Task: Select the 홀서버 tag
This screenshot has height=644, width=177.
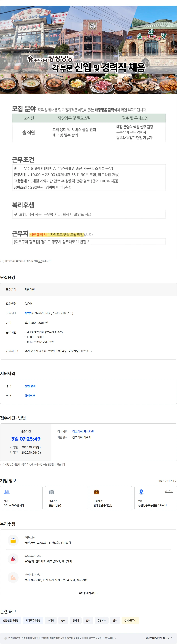Action: point(76,620)
